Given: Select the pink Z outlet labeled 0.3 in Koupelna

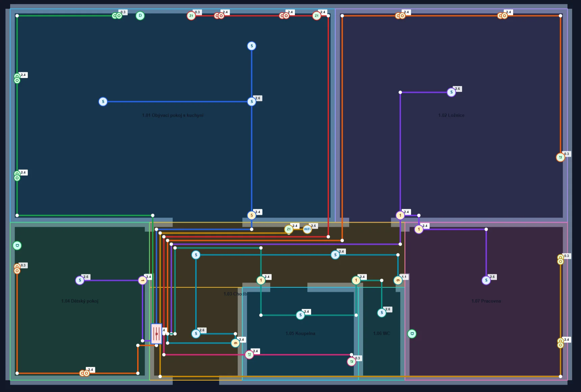Looking at the screenshot, I should click(x=352, y=362).
